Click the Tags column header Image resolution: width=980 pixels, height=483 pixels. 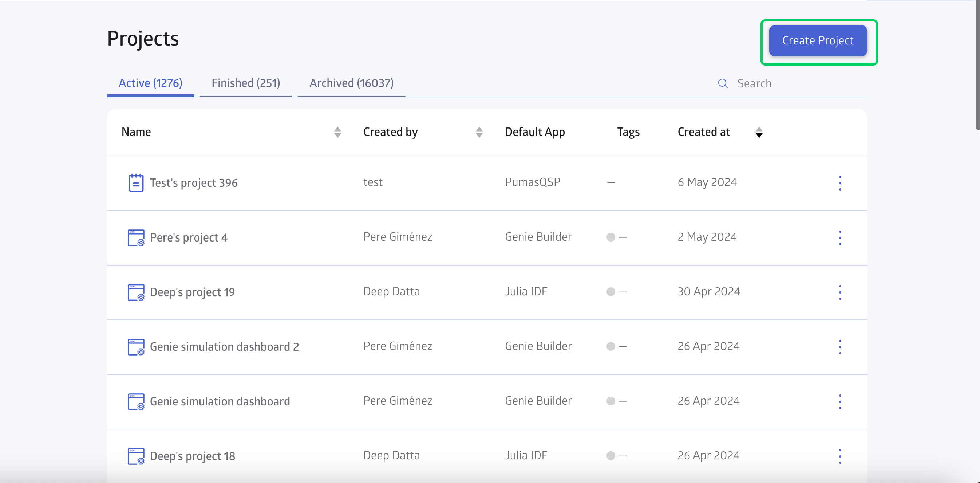coord(628,132)
